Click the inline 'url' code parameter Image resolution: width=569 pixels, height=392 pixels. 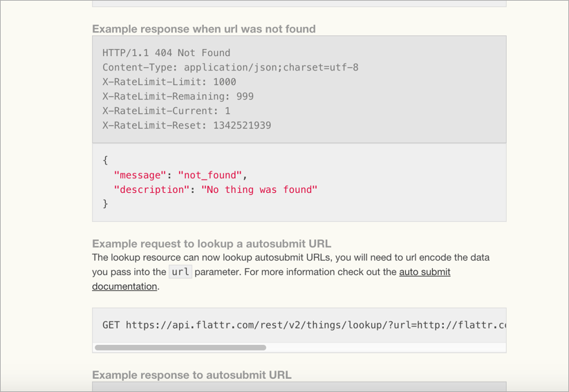[x=180, y=272]
